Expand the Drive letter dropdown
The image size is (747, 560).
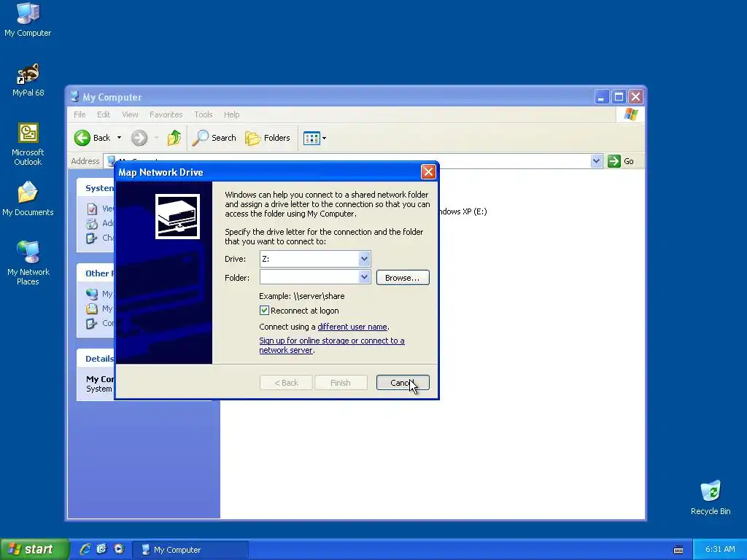pos(364,259)
